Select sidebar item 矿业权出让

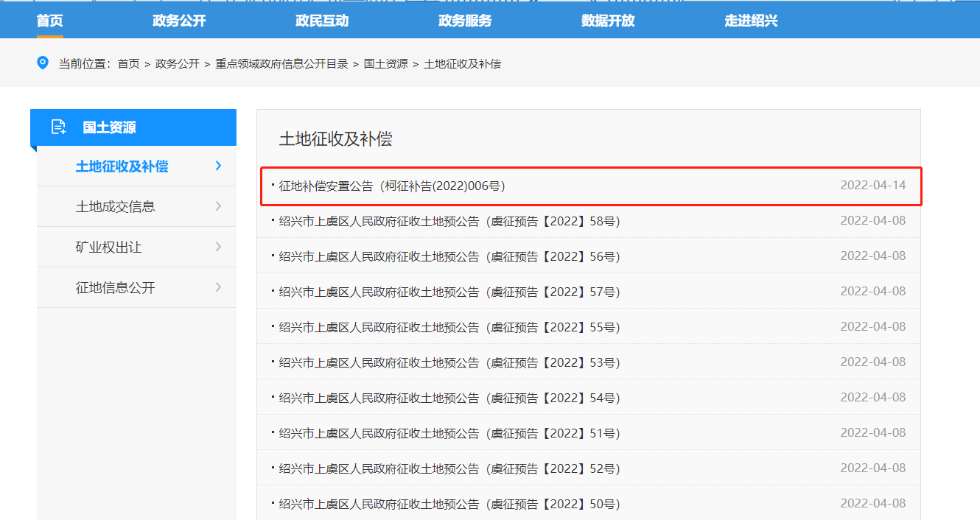[136, 247]
